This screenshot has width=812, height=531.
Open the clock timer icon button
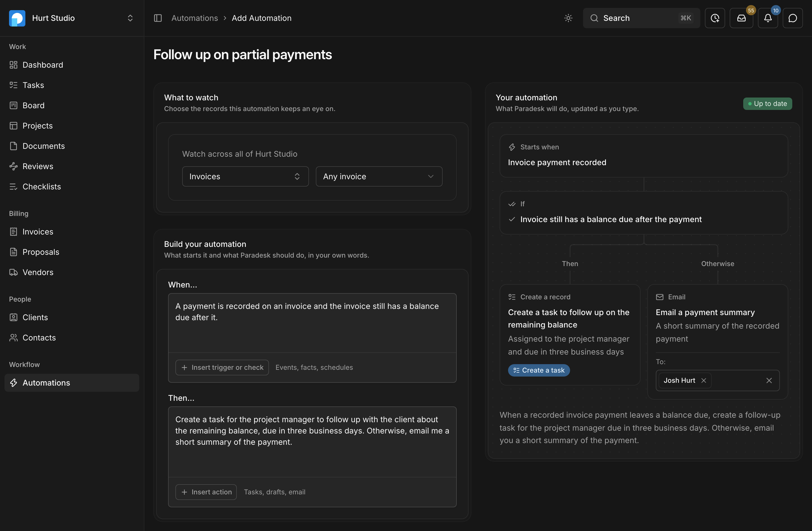click(715, 18)
